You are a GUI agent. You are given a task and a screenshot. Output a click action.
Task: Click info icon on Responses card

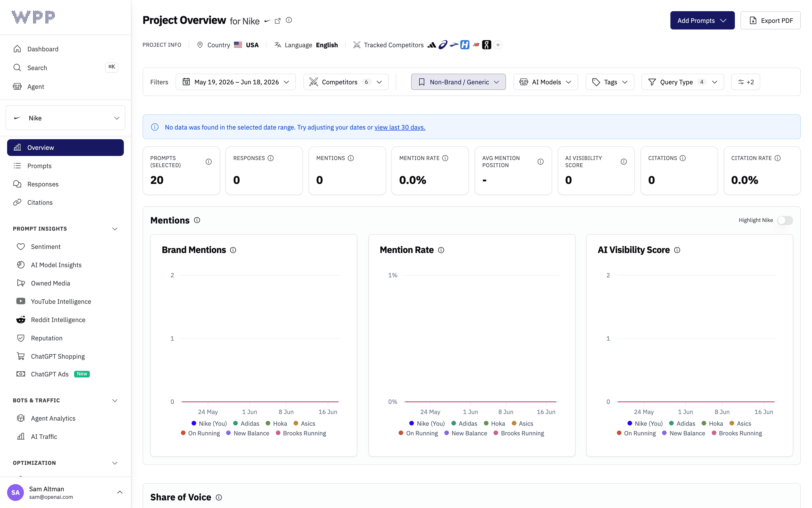click(x=270, y=158)
